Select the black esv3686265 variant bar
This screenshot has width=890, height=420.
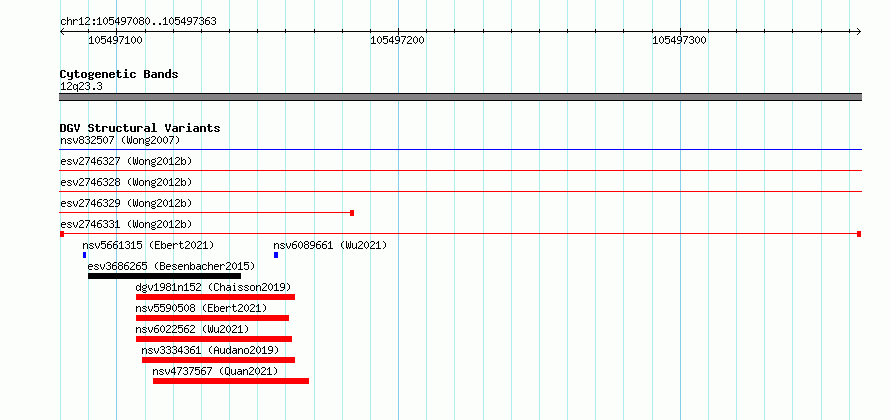click(165, 276)
